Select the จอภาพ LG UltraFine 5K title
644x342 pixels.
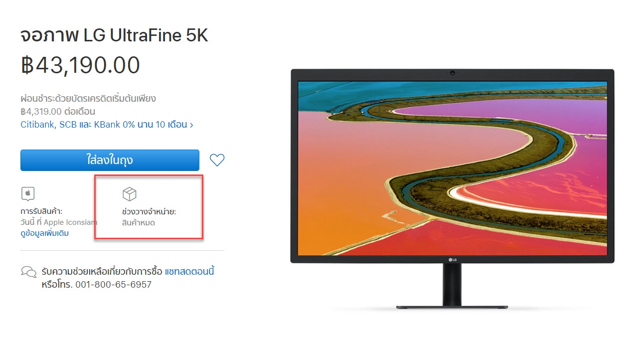(114, 36)
